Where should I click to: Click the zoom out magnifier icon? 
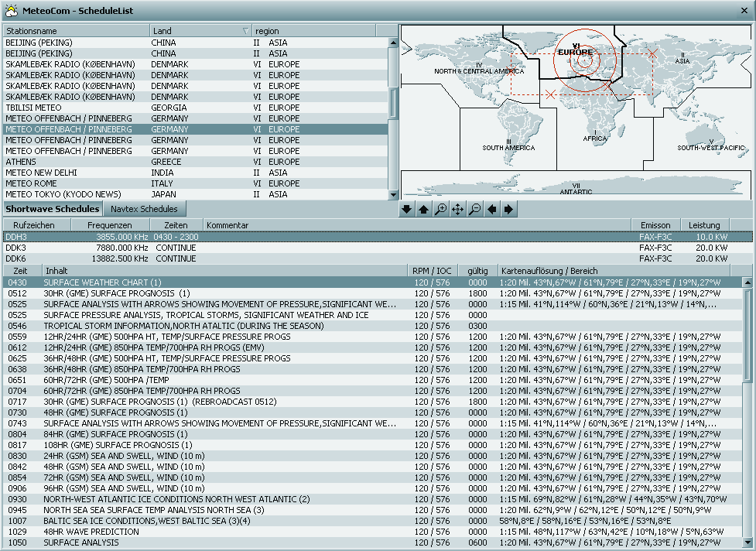click(474, 210)
